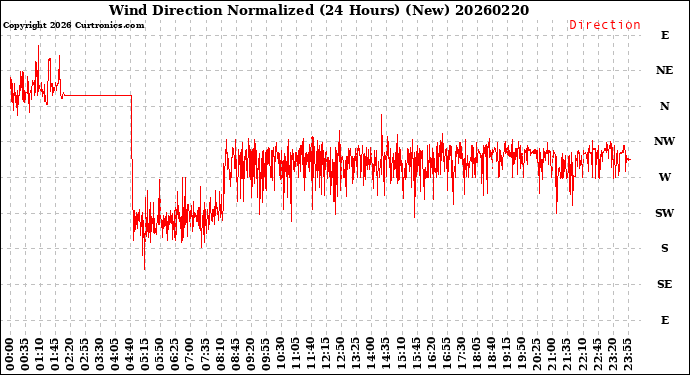Click the '09:55' time label
Image resolution: width=690 pixels, height=375 pixels.
click(x=265, y=355)
